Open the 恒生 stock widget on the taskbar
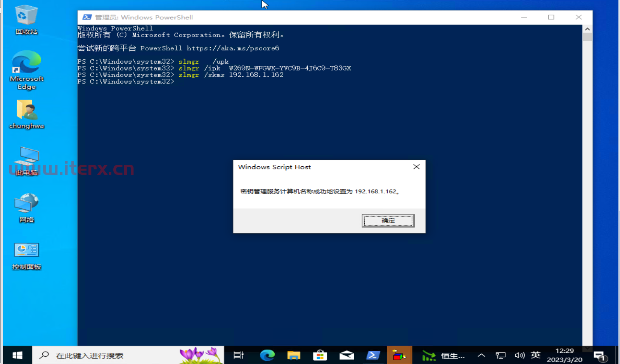 pos(443,355)
